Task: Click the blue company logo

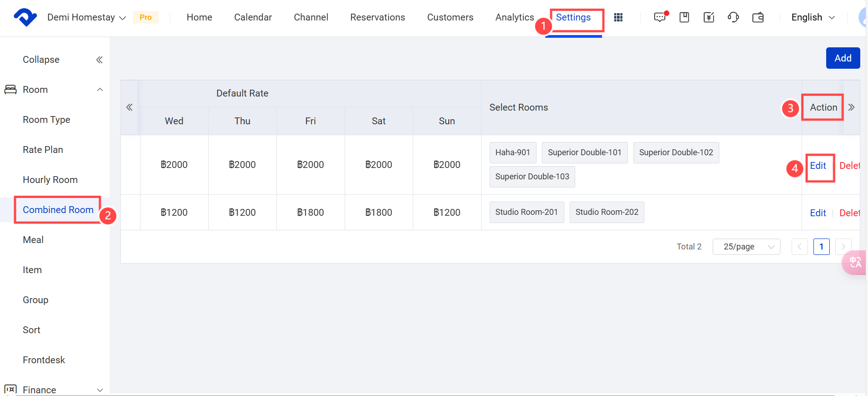Action: coord(25,17)
